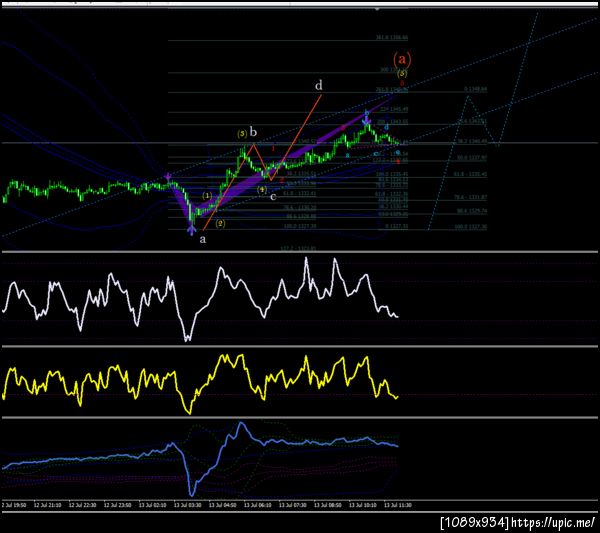
Task: Click the "13 Jul 03:30" time axis label
Action: pyautogui.click(x=188, y=505)
